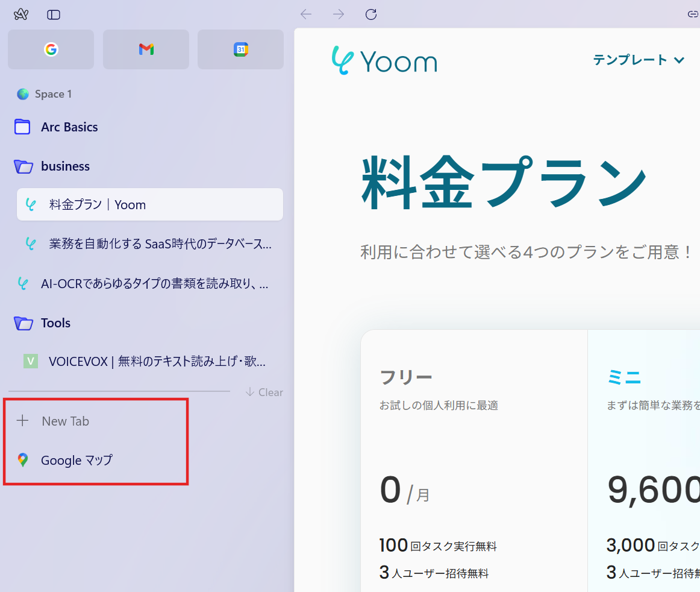Open the pinned Google Calendar favorite
The image size is (700, 592).
(240, 49)
